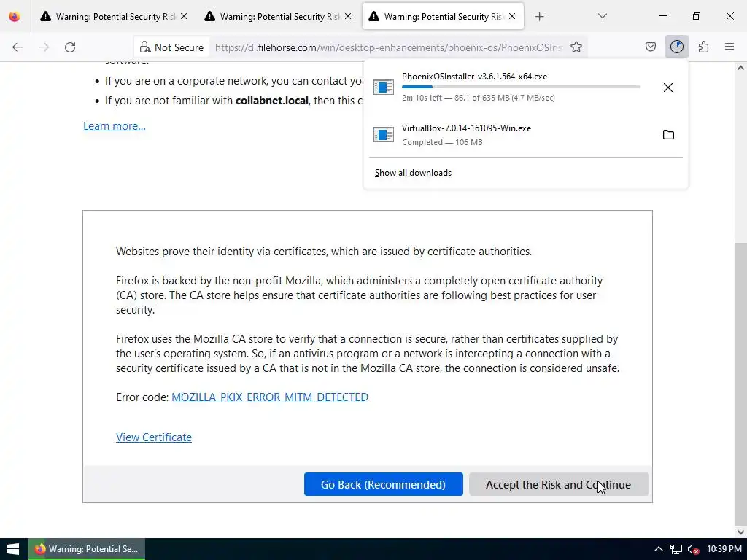Image resolution: width=747 pixels, height=560 pixels.
Task: Open MOZILLA_PKIX_ERROR_MITM_DETECTED error link
Action: coord(270,397)
